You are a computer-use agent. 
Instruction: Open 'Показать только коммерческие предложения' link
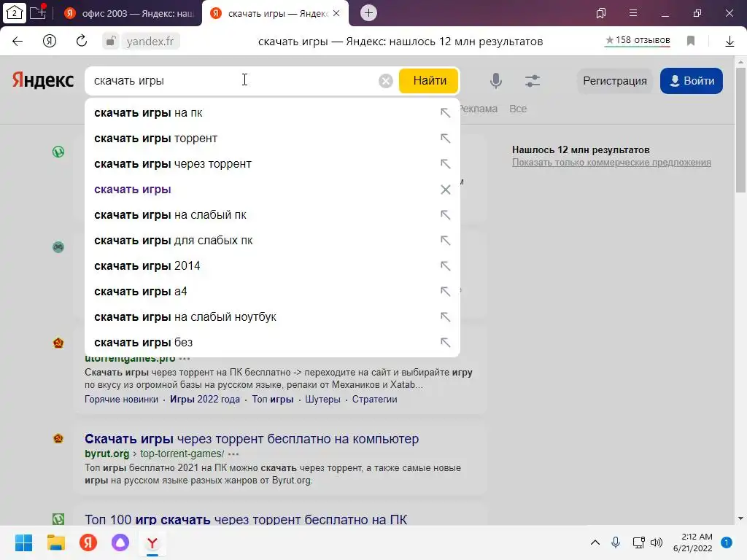coord(611,163)
